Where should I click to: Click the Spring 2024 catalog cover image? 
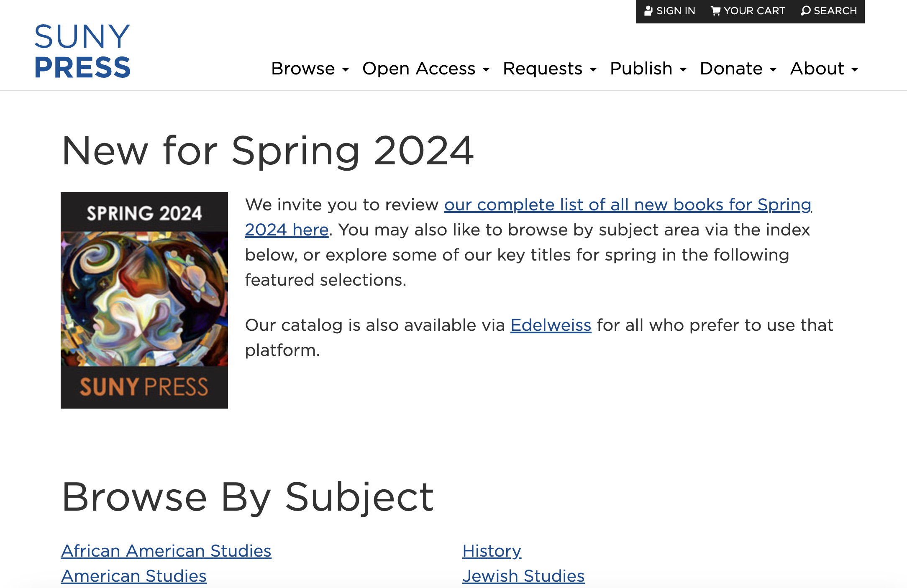tap(144, 299)
